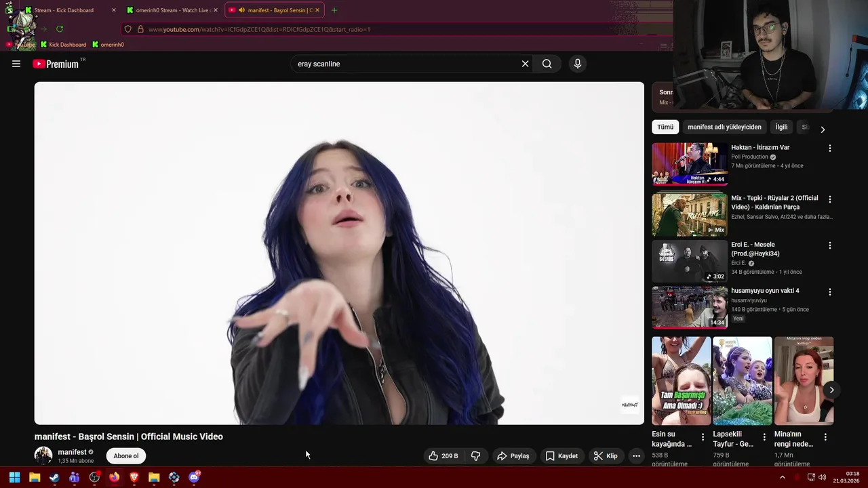This screenshot has width=868, height=488.
Task: Show the site lock icon info in the address bar
Action: point(140,29)
